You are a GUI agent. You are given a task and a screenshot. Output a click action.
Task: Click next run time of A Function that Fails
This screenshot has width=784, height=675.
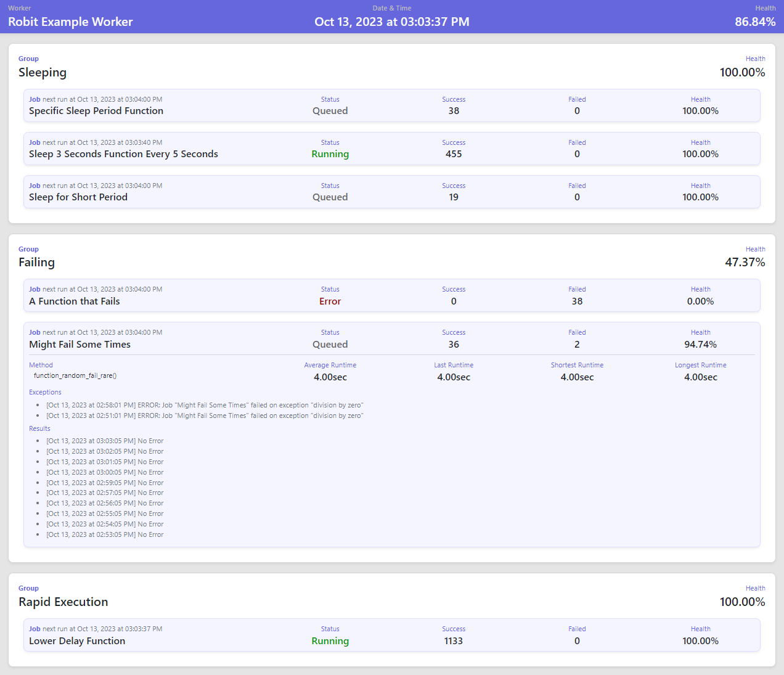(x=102, y=290)
